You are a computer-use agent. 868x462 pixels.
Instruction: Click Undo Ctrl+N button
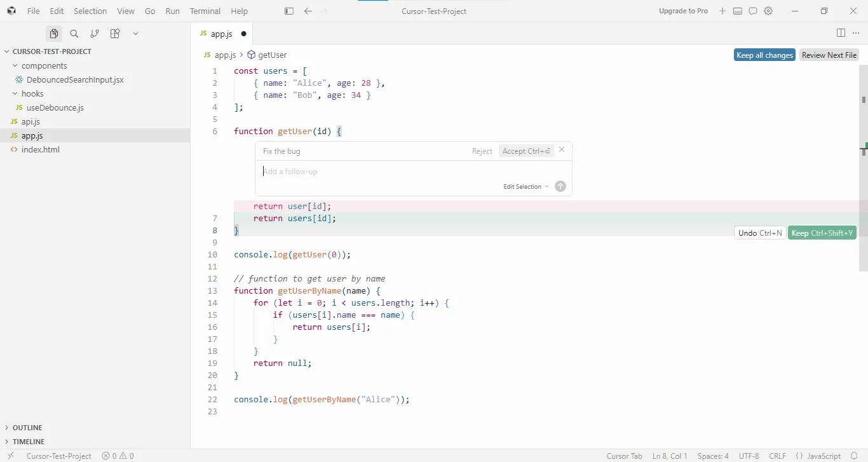(x=760, y=233)
